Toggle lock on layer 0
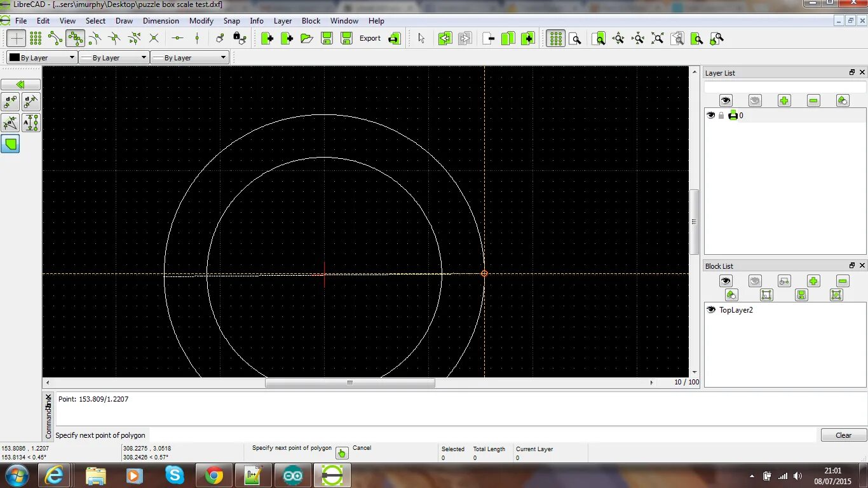 [721, 116]
